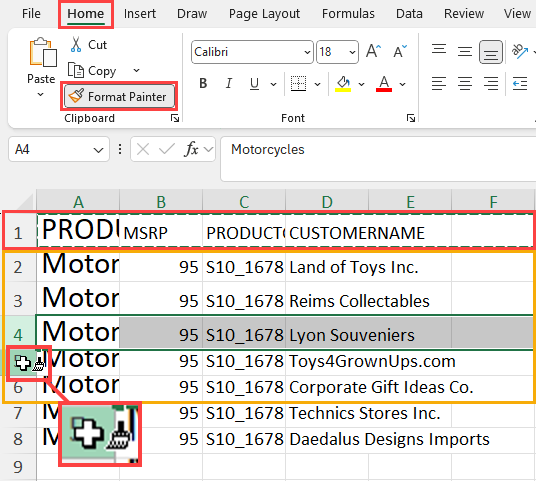
Task: Expand the Font Color dropdown arrow
Action: click(402, 84)
